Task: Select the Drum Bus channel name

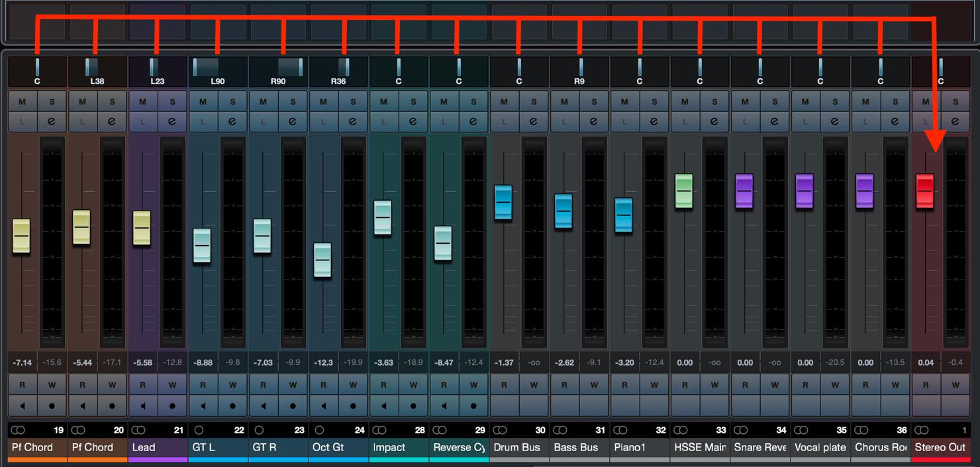Action: click(519, 448)
